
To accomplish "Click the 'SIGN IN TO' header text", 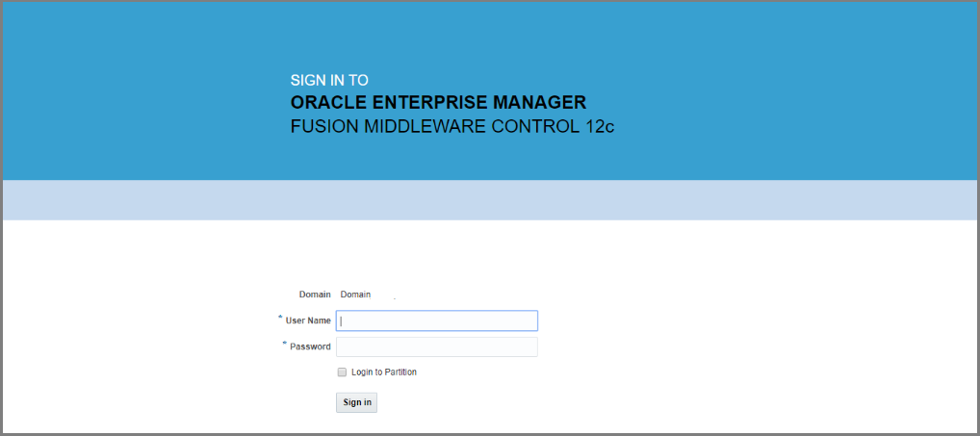I will (329, 81).
